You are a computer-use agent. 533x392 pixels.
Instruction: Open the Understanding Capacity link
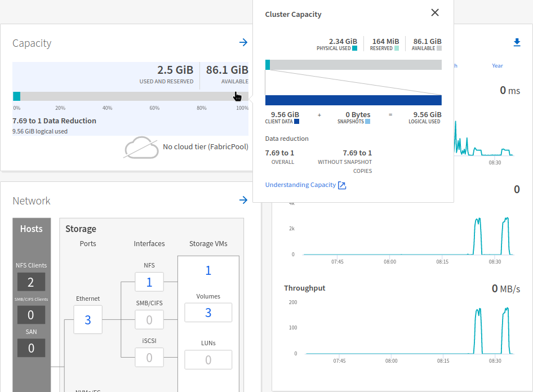[x=300, y=185]
